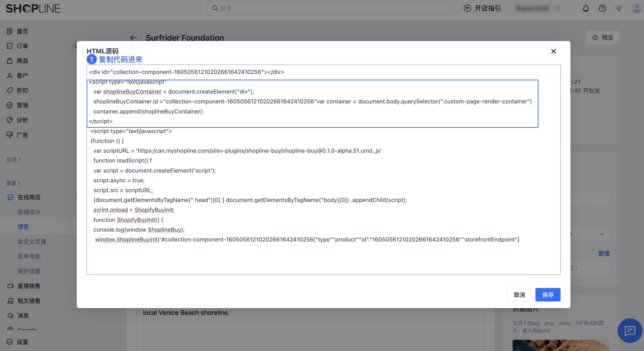Click the HTML源码 dialog heading
This screenshot has width=644, height=351.
(103, 51)
